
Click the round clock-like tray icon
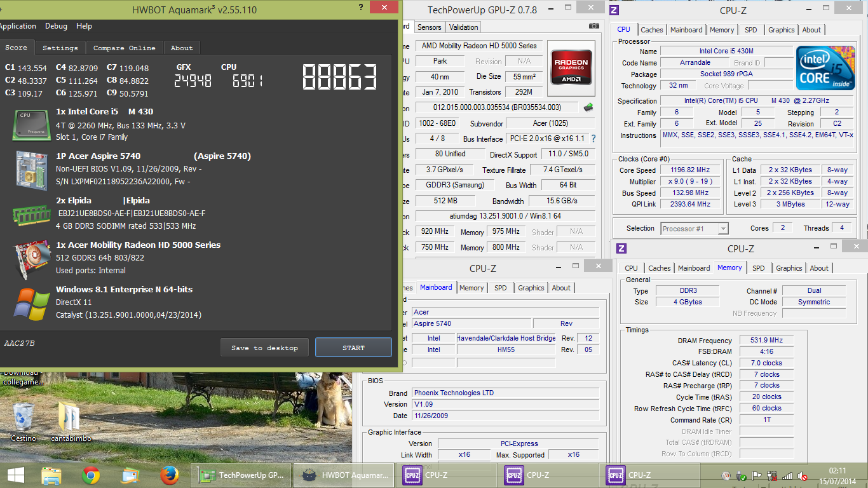point(726,476)
